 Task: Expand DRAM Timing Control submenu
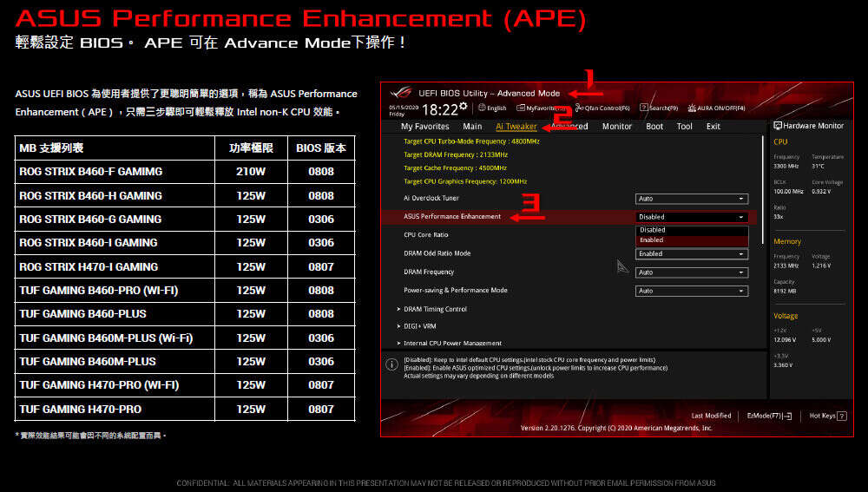(x=435, y=309)
